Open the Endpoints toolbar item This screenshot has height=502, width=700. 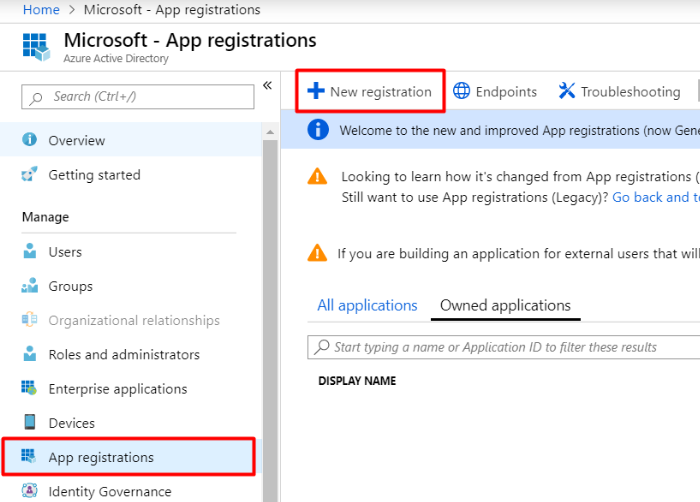tap(495, 91)
